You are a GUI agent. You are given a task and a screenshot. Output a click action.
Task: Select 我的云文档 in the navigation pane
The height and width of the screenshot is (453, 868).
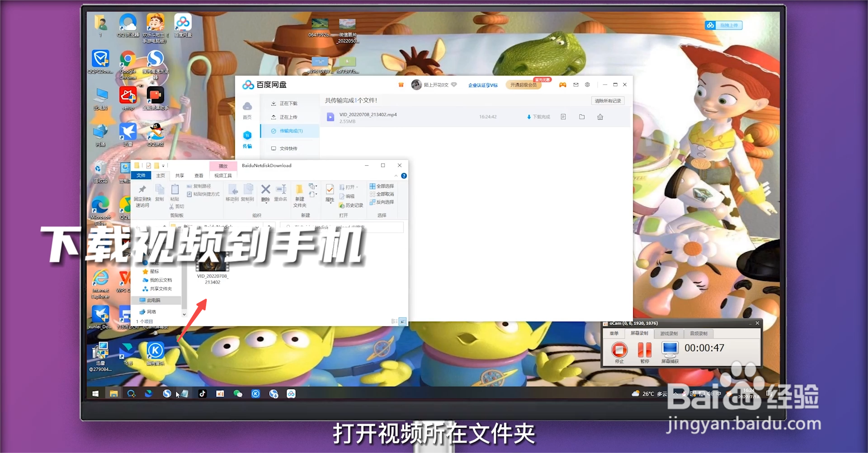[157, 280]
